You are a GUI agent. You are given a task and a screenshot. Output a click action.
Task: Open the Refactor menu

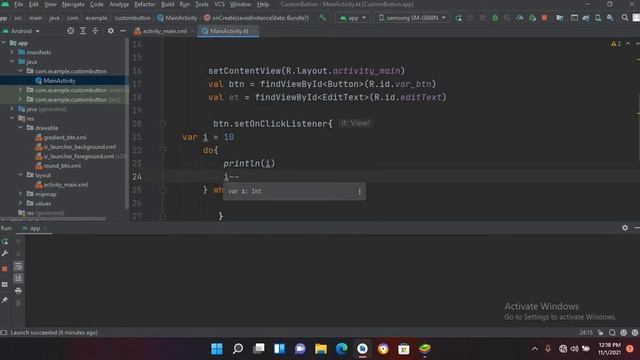click(144, 4)
